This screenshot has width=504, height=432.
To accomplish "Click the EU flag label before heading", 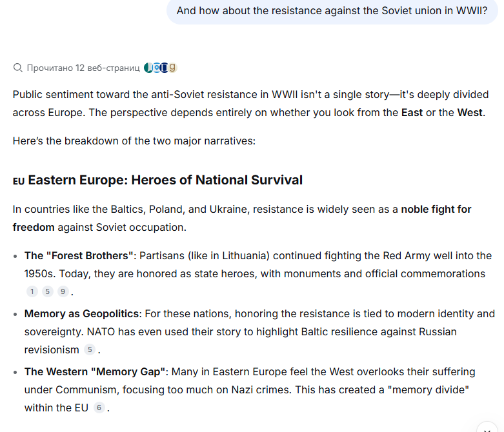I will [19, 181].
